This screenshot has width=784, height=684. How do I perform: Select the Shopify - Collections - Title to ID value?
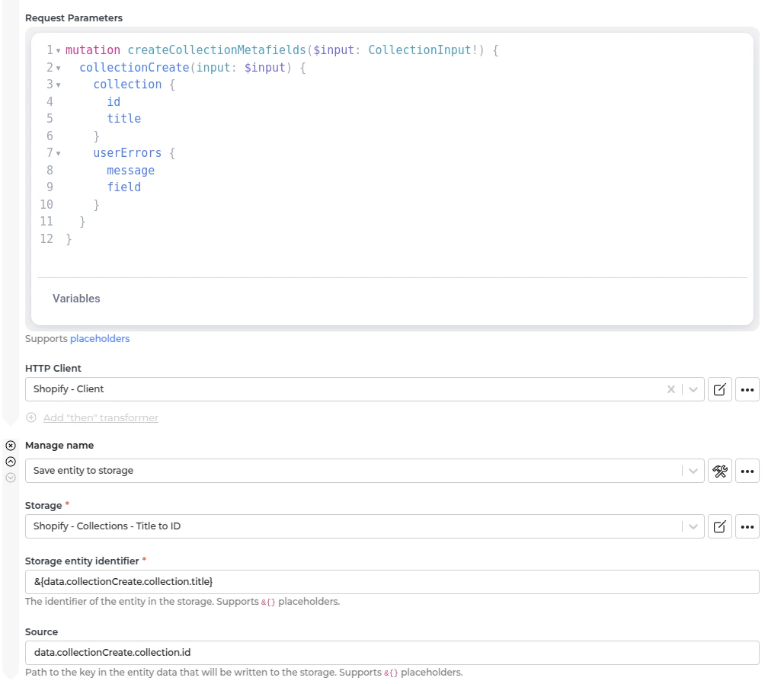[x=107, y=526]
